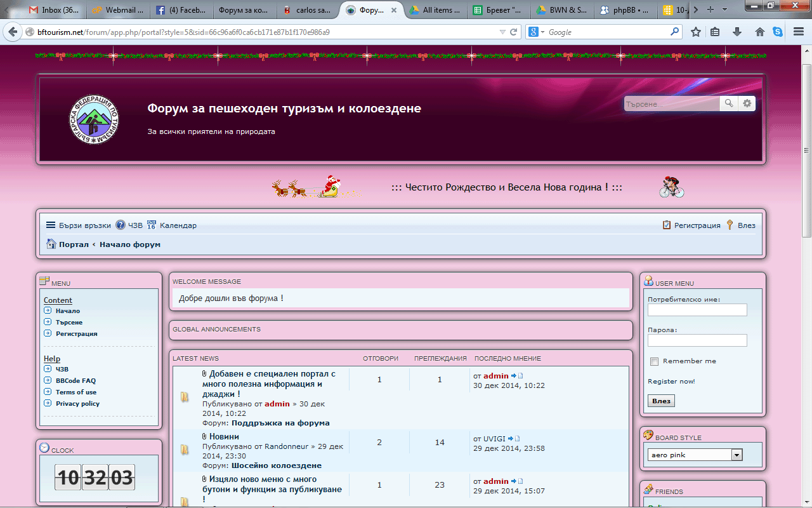Click the Регистрация link in navbar
Viewport: 812px width, 508px height.
point(691,225)
